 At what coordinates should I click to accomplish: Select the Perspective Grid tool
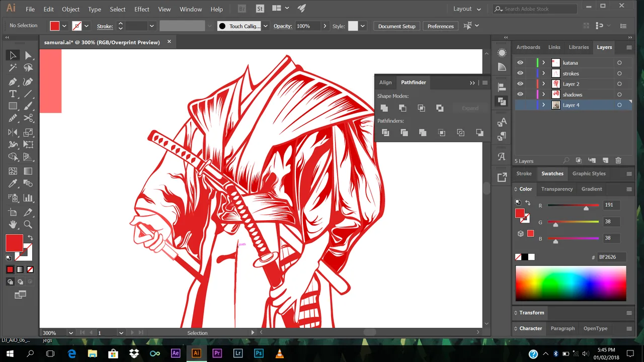(x=28, y=157)
